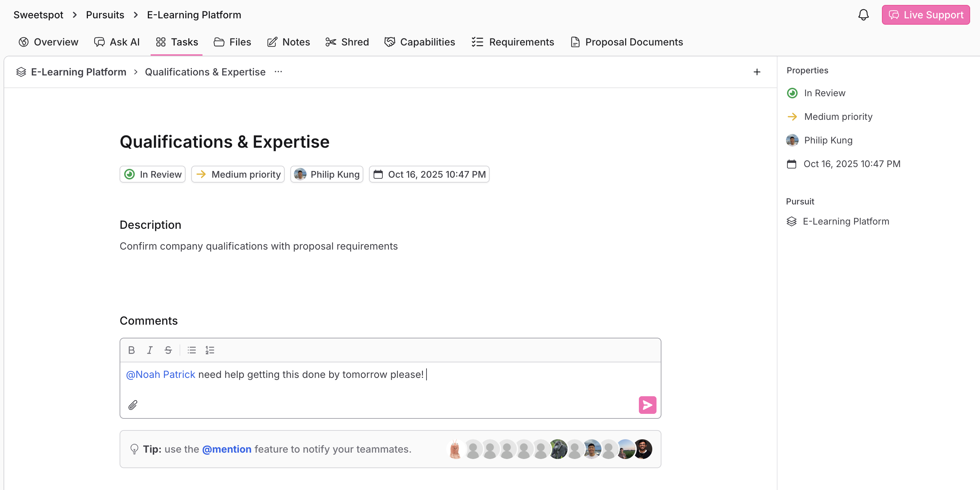Toggle italic formatting in comment editor
This screenshot has width=980, height=490.
coord(150,350)
